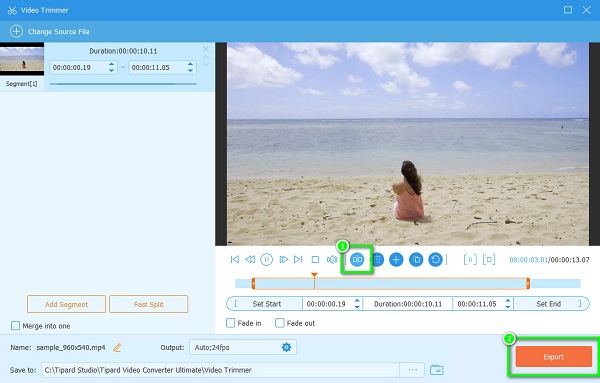This screenshot has height=383, width=600.
Task: Click the Fast Split button
Action: (x=148, y=304)
